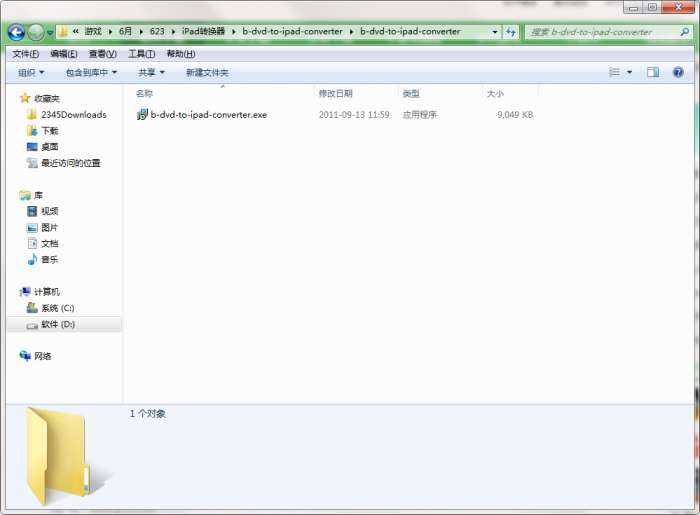Click the 收藏夹 star icon
This screenshot has height=515, width=700.
[x=25, y=98]
